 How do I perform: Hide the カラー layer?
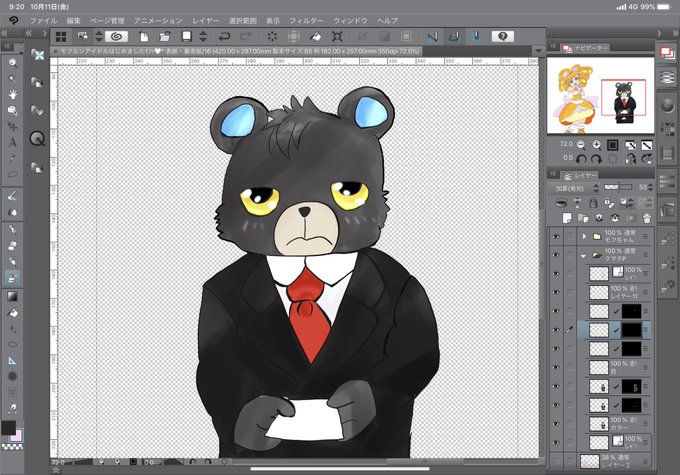(556, 424)
